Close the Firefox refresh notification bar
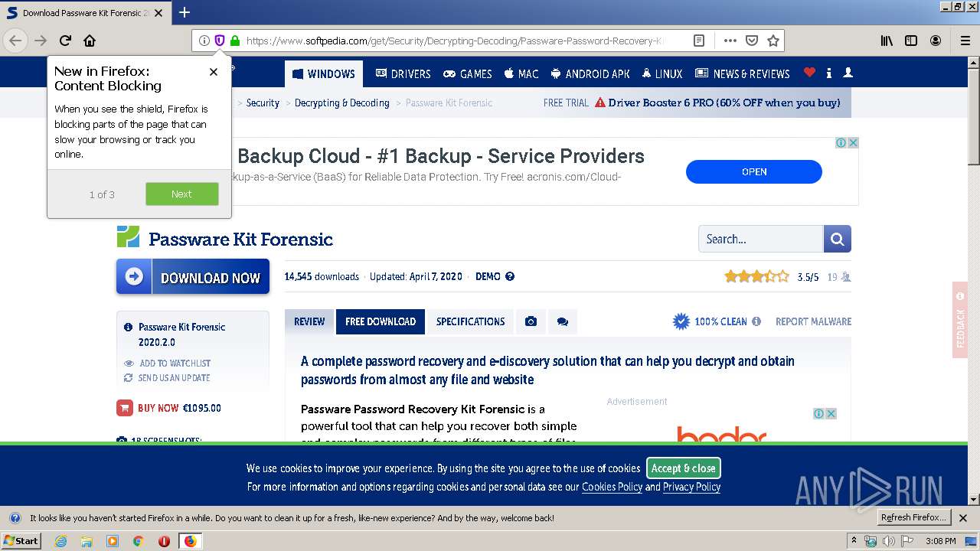Image resolution: width=980 pixels, height=551 pixels. 963,518
